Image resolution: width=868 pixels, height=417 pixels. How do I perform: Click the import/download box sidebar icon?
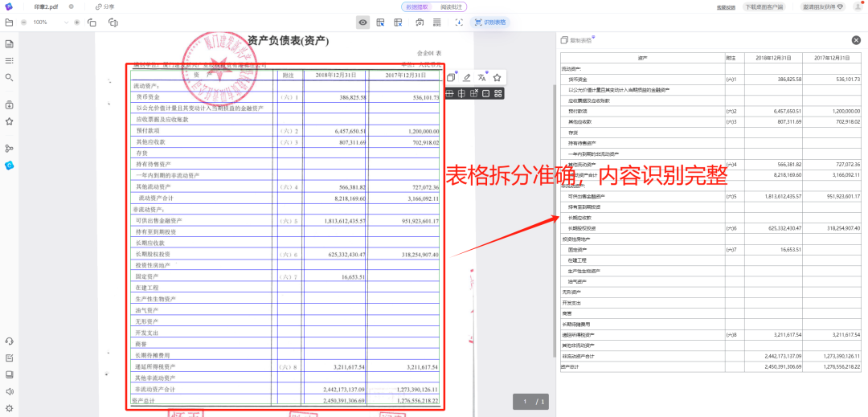pos(9,104)
